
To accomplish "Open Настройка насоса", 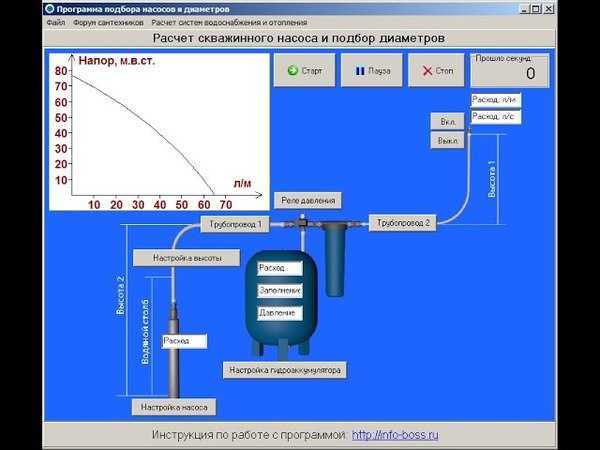I will point(174,407).
